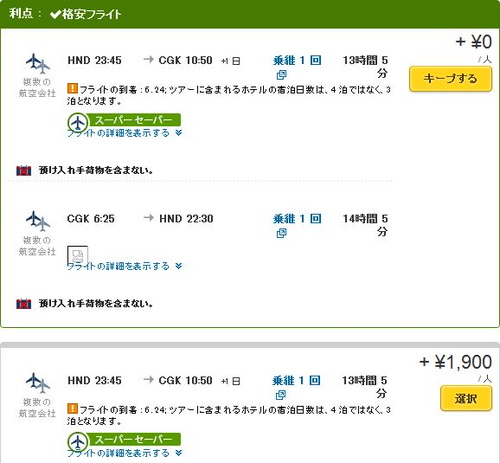Image resolution: width=500 pixels, height=463 pixels.
Task: Click the キープする button for first flight
Action: click(x=450, y=79)
